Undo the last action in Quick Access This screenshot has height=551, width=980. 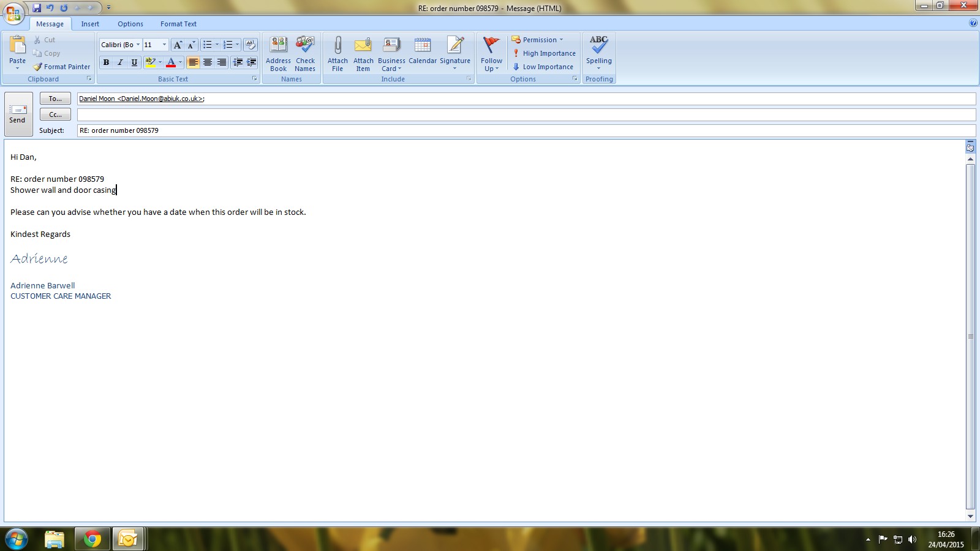(50, 8)
